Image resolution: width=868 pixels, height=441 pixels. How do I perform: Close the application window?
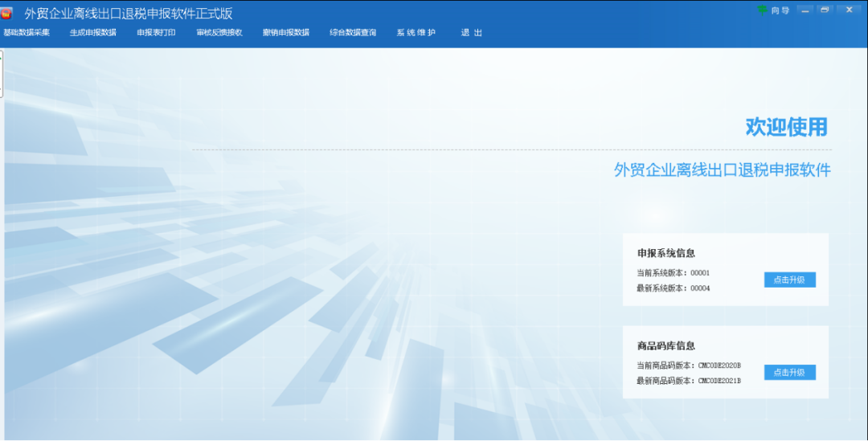tap(850, 10)
